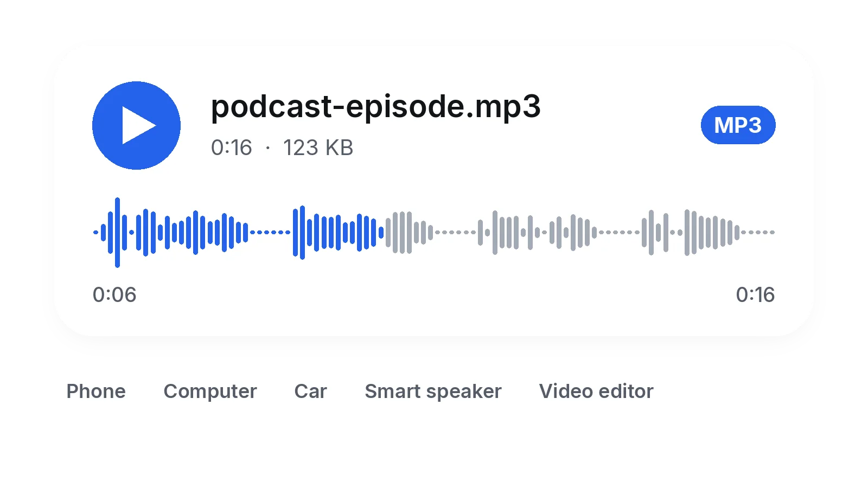868x488 pixels.
Task: Pick the Smart speaker option
Action: point(433,391)
